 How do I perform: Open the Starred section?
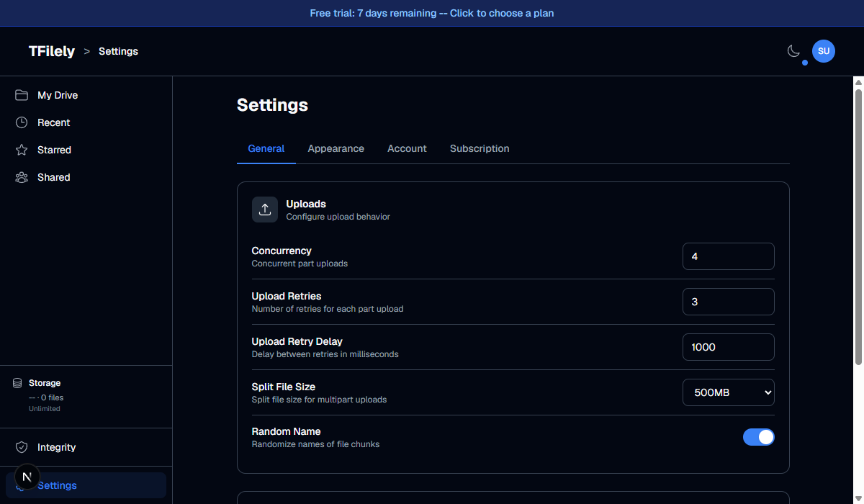click(86, 150)
